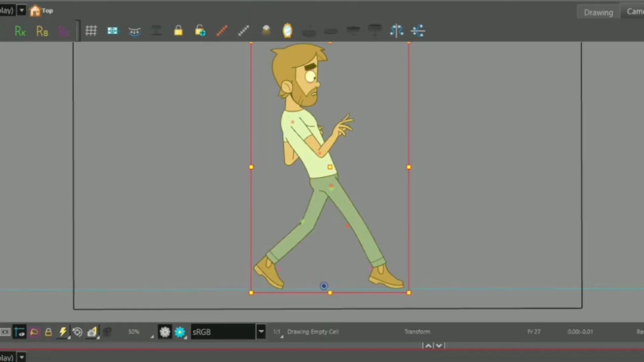Switch to the Camera tab
Screen dimensions: 644x362
634,11
